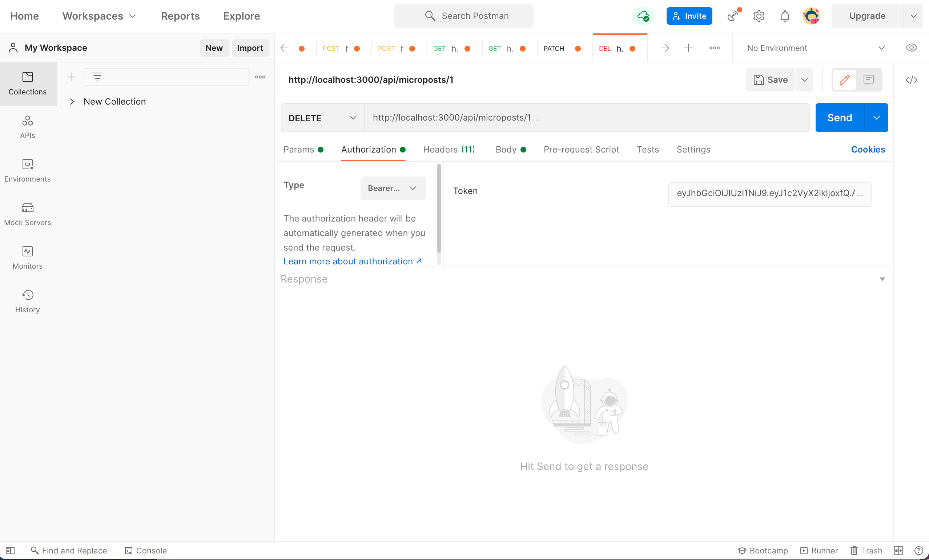Click the Token input field

(769, 194)
